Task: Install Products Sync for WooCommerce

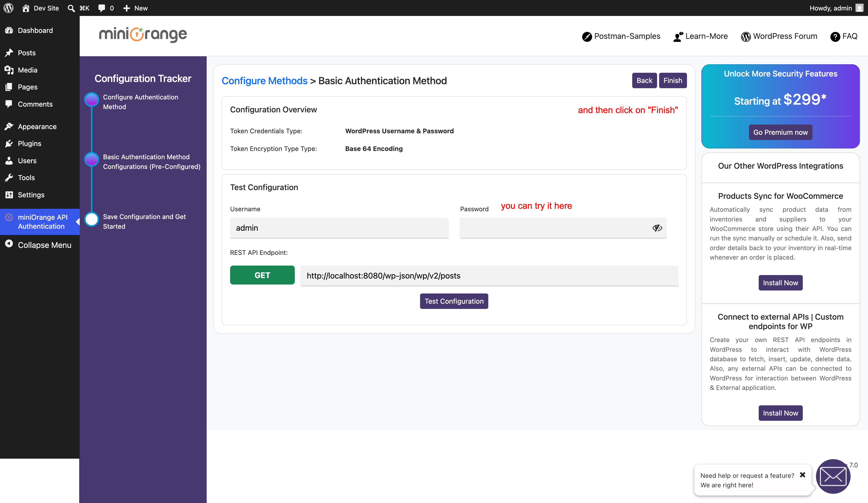Action: pos(780,283)
